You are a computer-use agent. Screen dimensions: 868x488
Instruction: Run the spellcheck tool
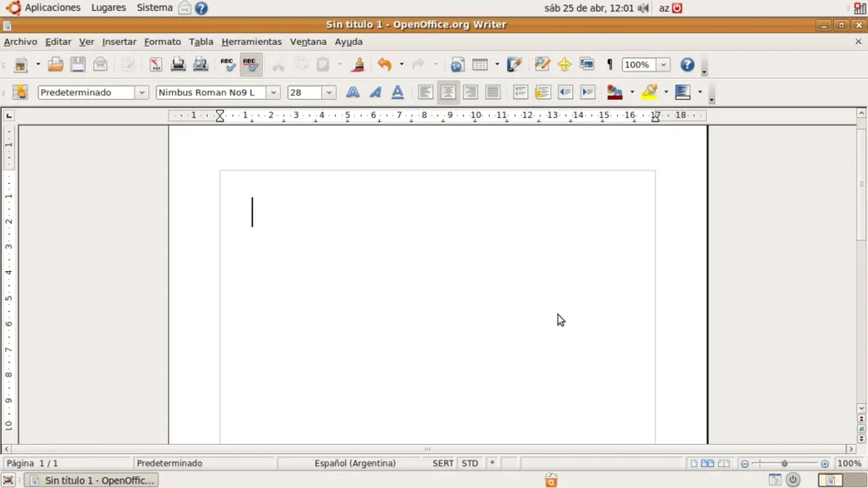pos(225,64)
